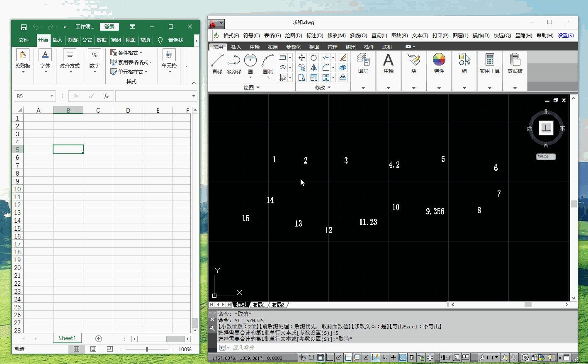Open Cell Styles (单元格样式) dropdown

tap(129, 72)
